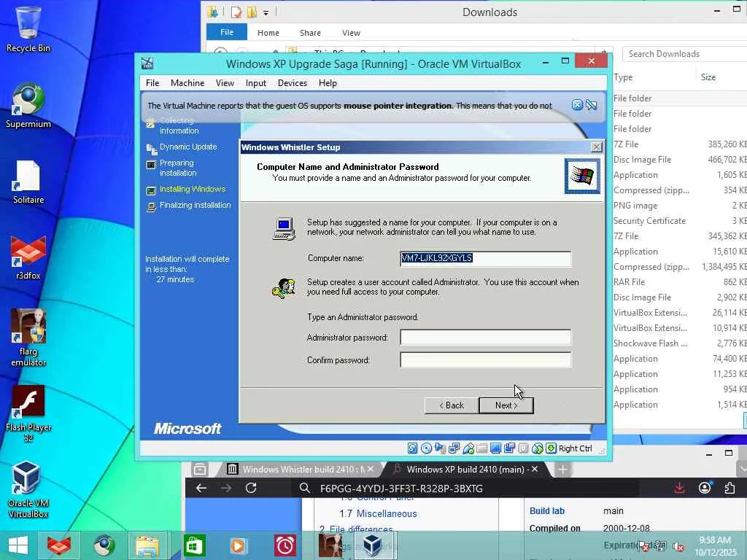Click the optical disc indicator in VirtualBox status bar

pos(426,448)
